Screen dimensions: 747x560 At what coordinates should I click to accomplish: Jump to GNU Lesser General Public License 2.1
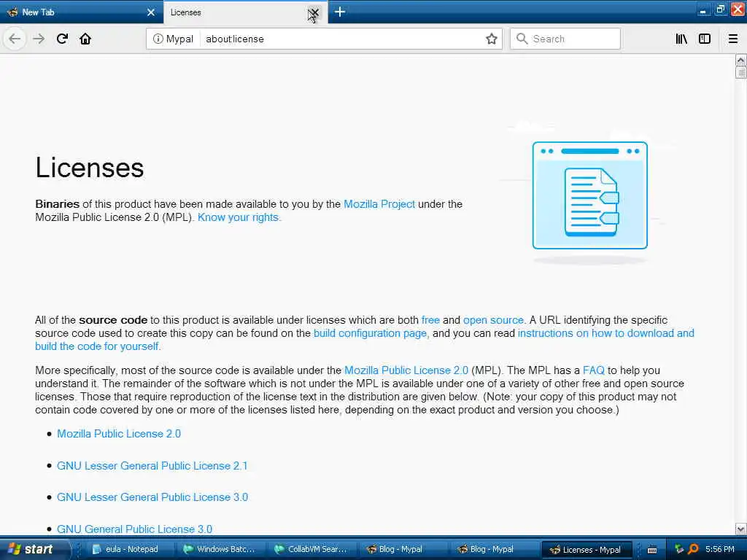click(x=152, y=466)
